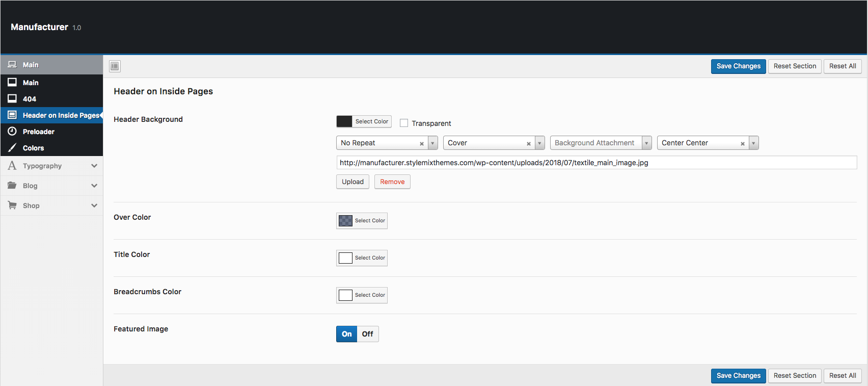The height and width of the screenshot is (386, 868).
Task: Open the Cover background size dropdown
Action: [x=539, y=143]
